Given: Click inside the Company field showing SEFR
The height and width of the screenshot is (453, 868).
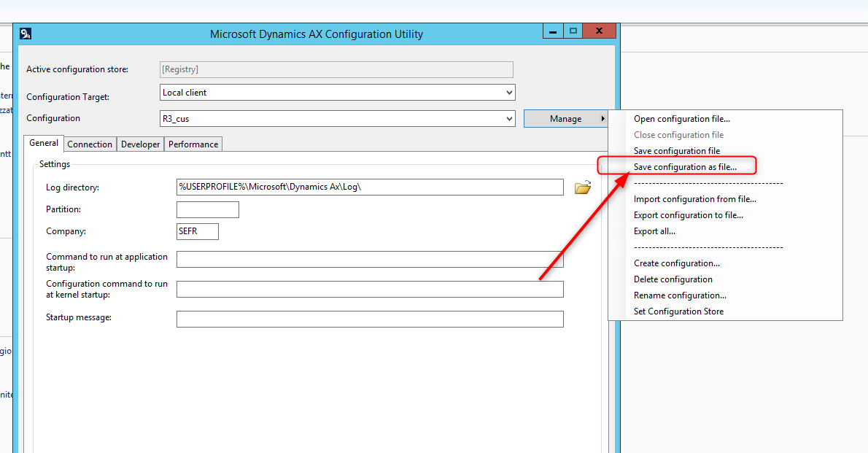Looking at the screenshot, I should tap(197, 231).
